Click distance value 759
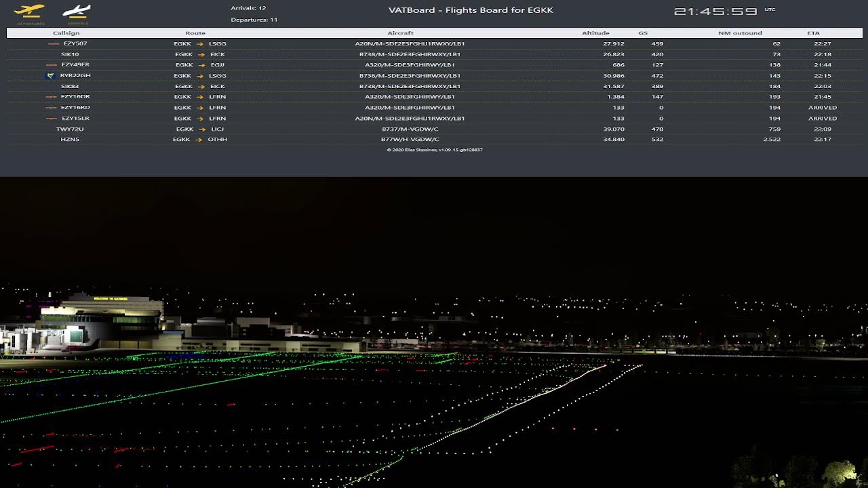The height and width of the screenshot is (488, 868). (x=775, y=129)
